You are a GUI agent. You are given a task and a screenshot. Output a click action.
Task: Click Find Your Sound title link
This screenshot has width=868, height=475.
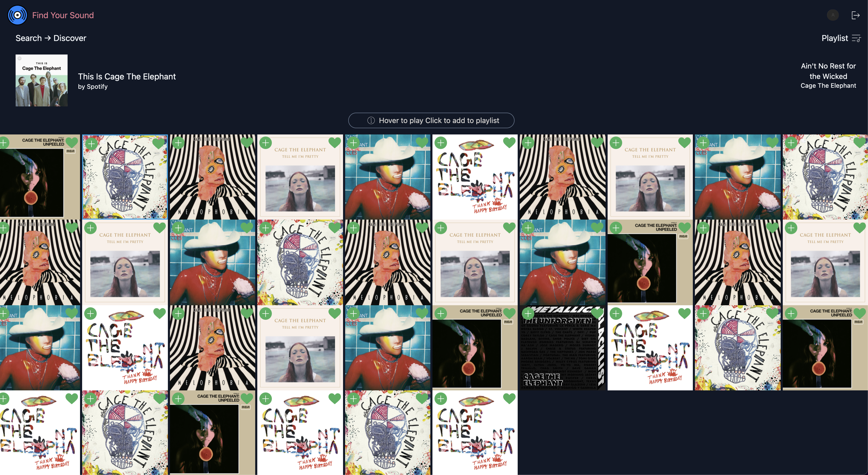(x=63, y=15)
